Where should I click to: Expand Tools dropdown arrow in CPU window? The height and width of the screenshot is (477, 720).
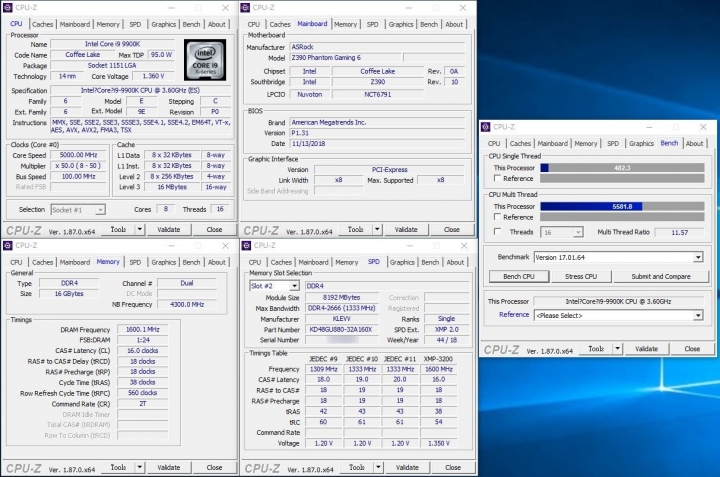(139, 229)
